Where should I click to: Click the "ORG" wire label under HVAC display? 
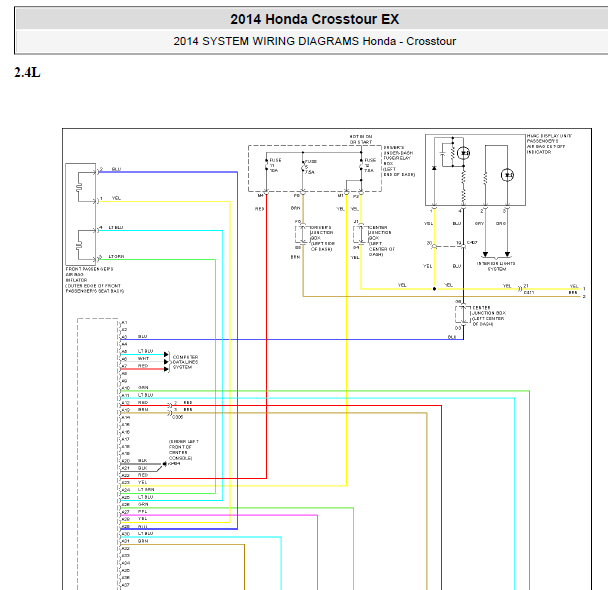point(501,223)
